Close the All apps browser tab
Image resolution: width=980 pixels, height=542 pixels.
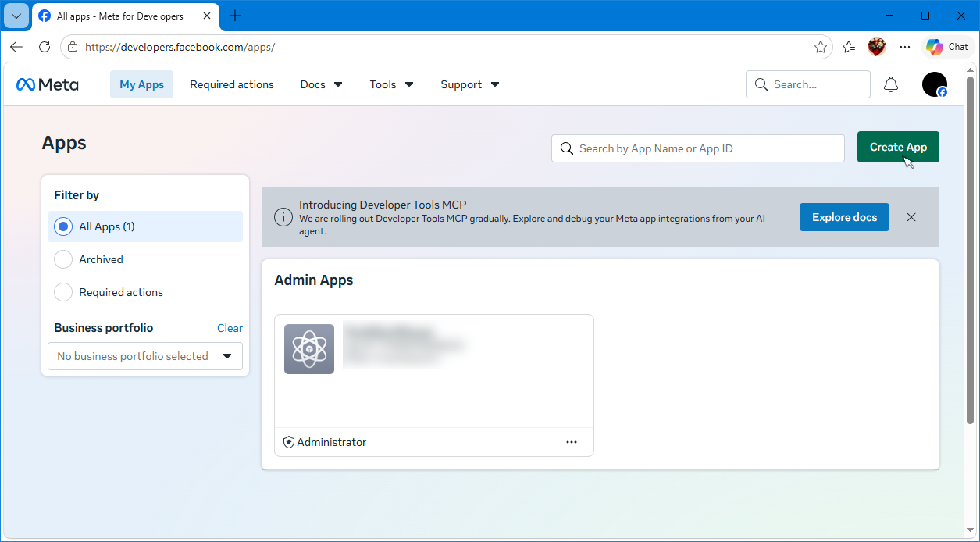(x=207, y=16)
